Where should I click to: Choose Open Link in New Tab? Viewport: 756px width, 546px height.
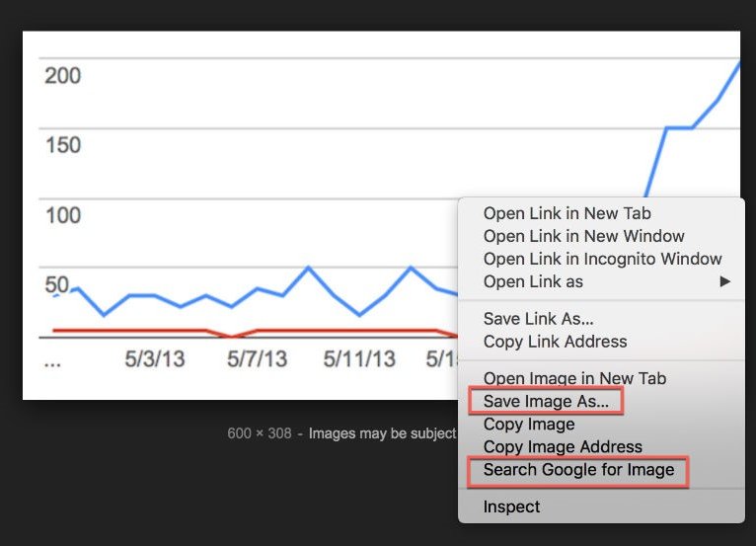click(567, 213)
